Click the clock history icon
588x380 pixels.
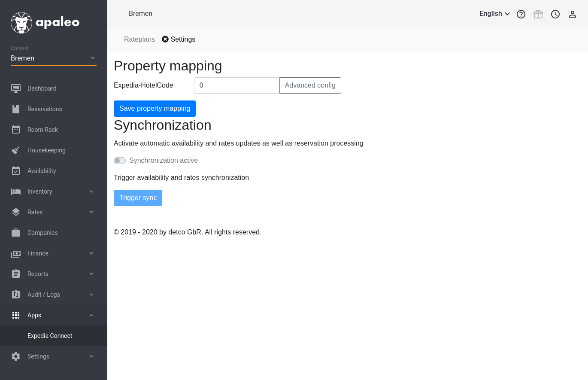[x=555, y=14]
